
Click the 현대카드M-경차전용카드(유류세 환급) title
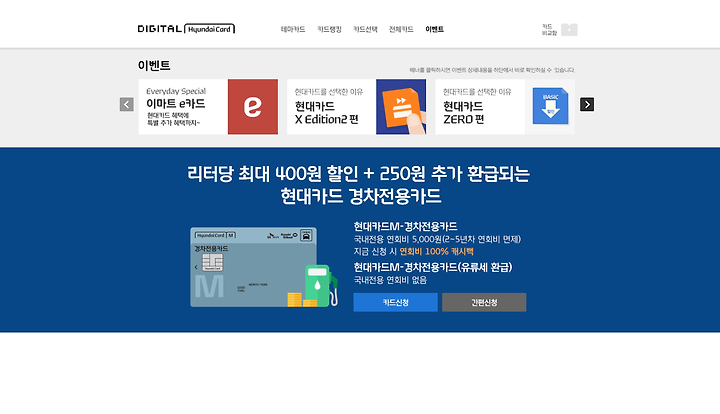[x=433, y=267]
